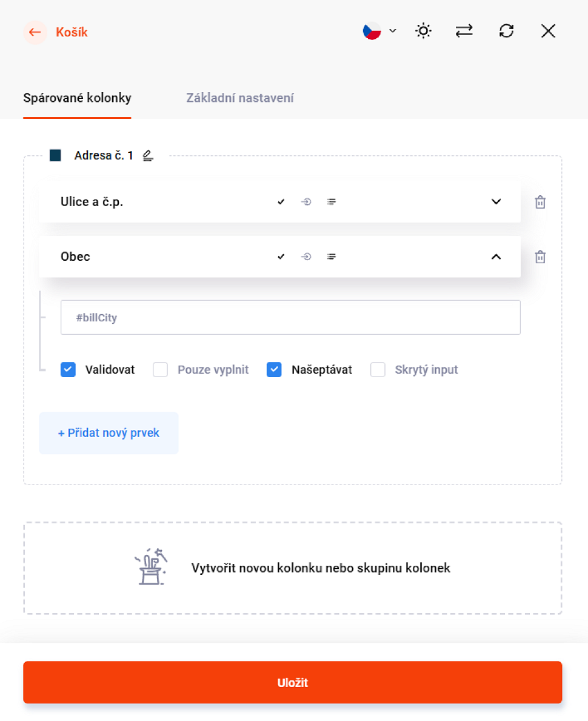Screen dimensions: 588x721
Task: Open the language dropdown with Czech flag
Action: click(378, 30)
